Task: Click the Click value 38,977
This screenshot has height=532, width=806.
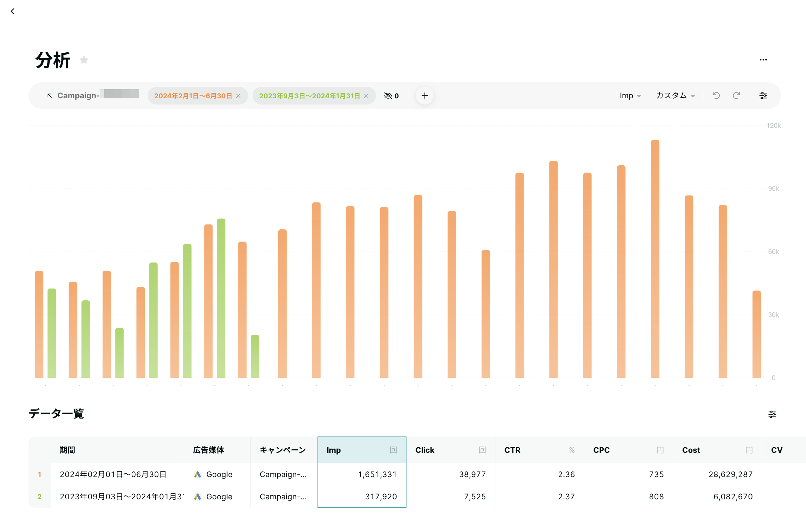Action: pos(472,474)
